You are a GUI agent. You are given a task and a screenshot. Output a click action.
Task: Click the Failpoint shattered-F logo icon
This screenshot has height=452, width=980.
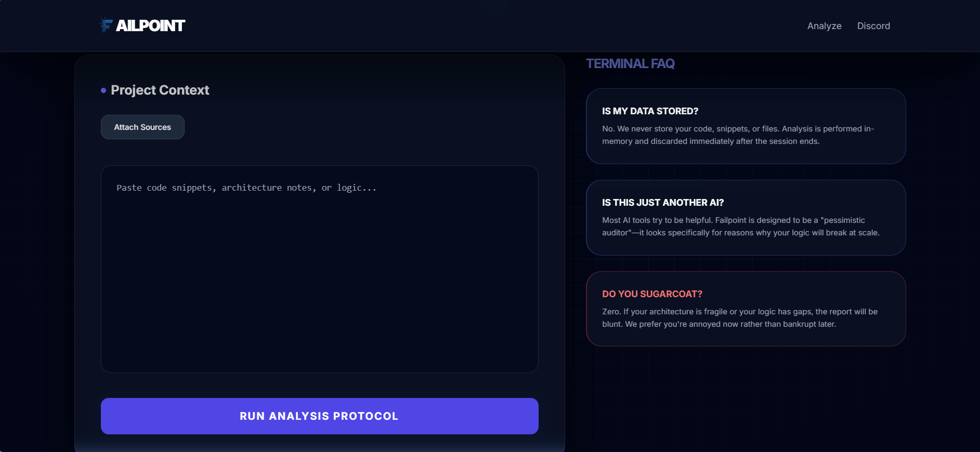[106, 25]
